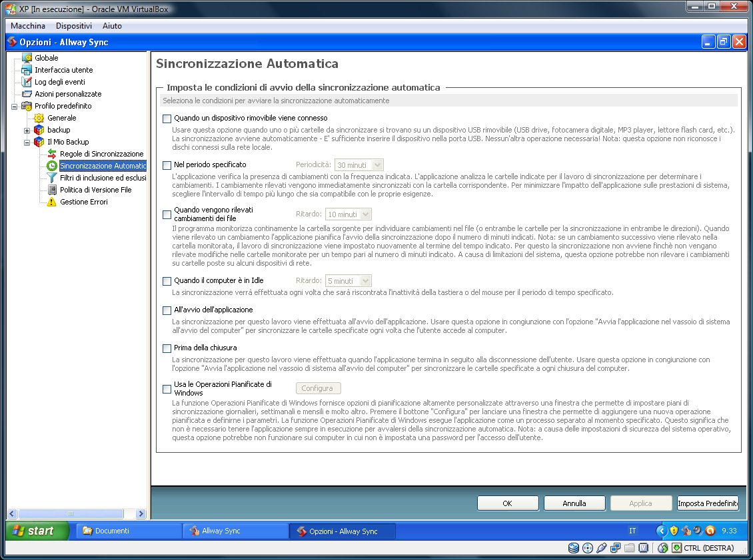Open the Macchina menu
The width and height of the screenshot is (753, 560).
coord(28,26)
